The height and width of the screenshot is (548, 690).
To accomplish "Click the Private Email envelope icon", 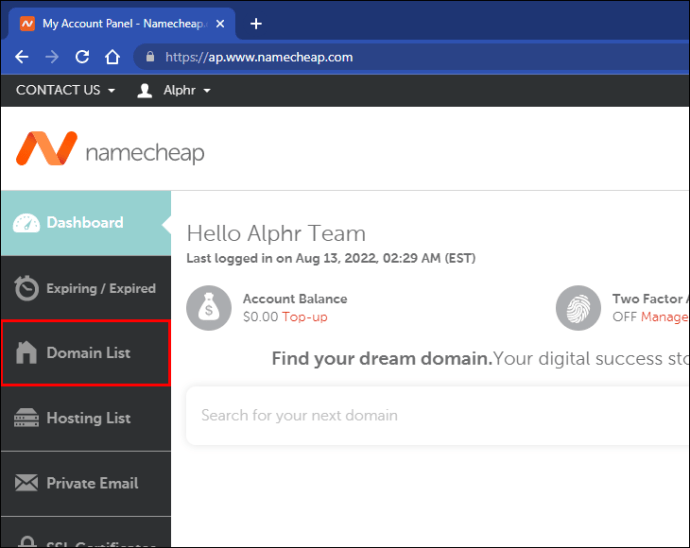I will click(26, 483).
